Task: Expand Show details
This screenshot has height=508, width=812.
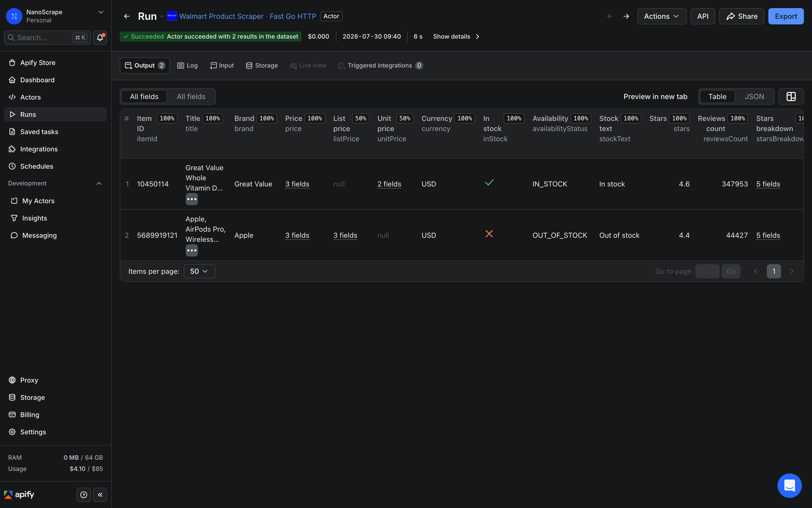Action: click(456, 37)
